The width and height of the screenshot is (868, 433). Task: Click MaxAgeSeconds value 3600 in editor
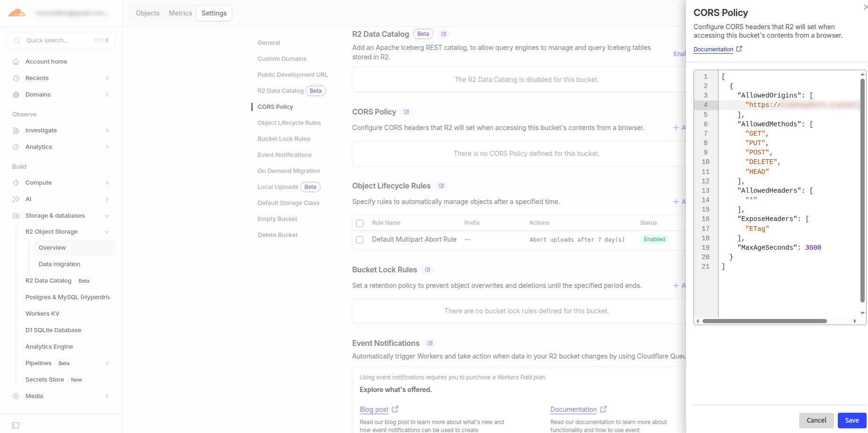pos(813,248)
